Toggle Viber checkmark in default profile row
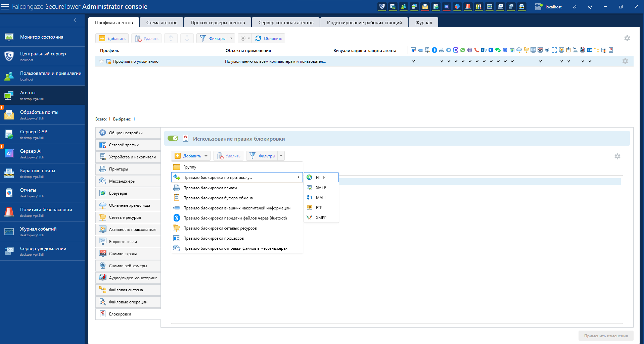Screen dimensions: 644x344 470,61
